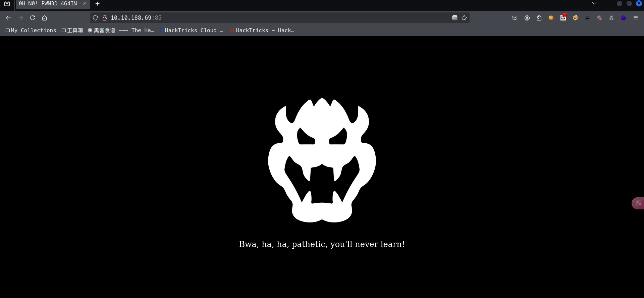Expand the list all tabs chevron
The image size is (644, 298).
tap(594, 3)
